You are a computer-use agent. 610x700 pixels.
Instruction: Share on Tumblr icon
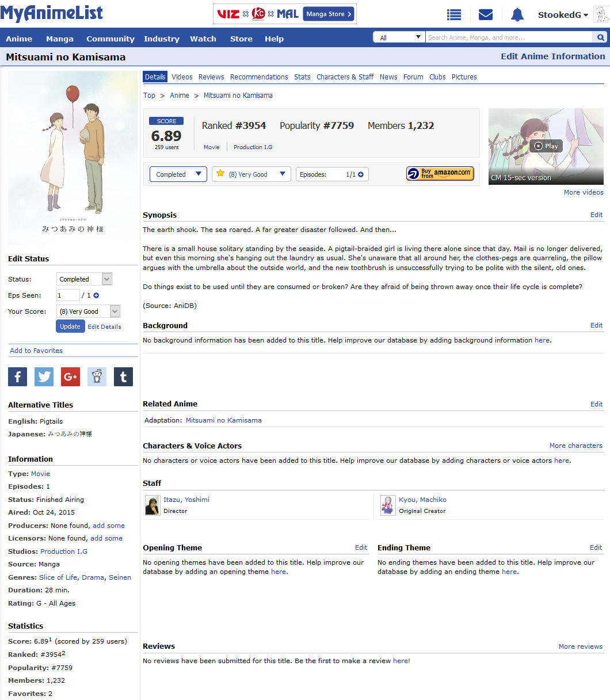(x=123, y=376)
